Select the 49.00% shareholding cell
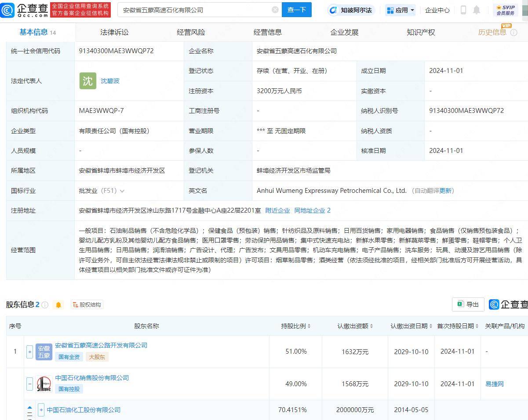Screen dimensions: 528x420 click(296, 384)
